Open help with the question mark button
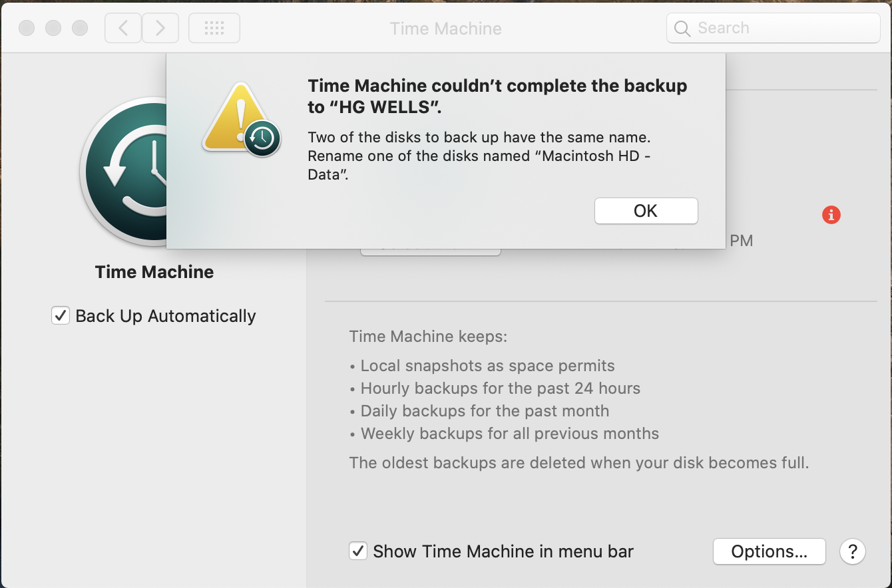This screenshot has width=892, height=588. (853, 551)
